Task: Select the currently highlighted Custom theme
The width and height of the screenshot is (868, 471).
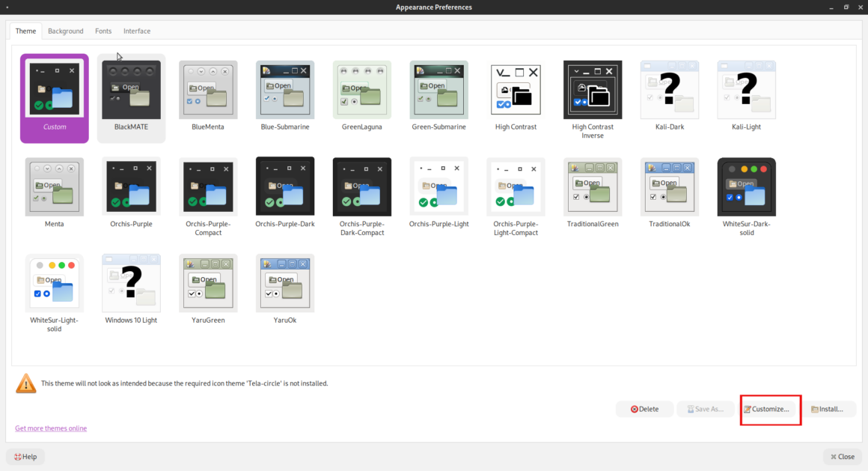Action: 54,90
